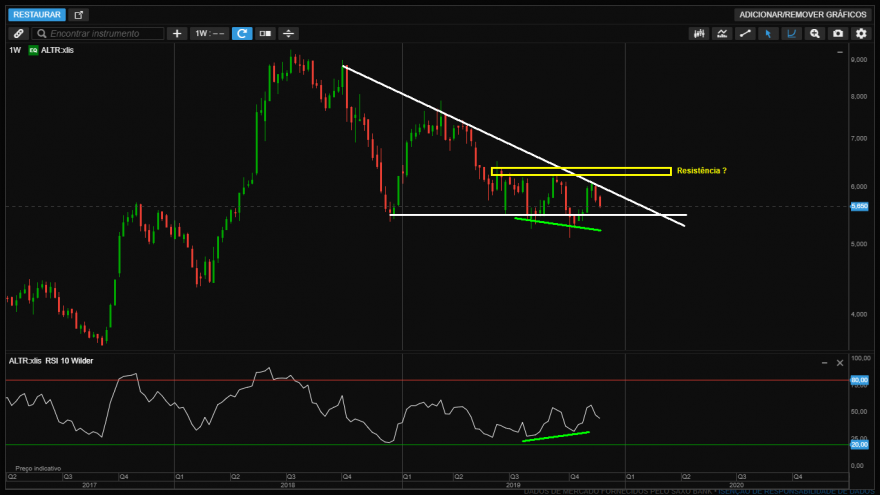880x495 pixels.
Task: Take a chart snapshot with camera icon
Action: click(x=838, y=34)
